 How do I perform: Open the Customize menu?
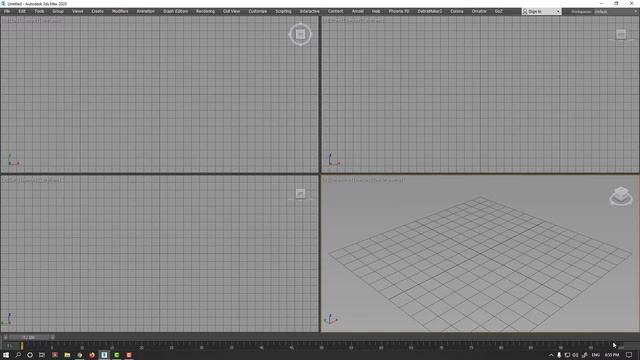click(258, 11)
